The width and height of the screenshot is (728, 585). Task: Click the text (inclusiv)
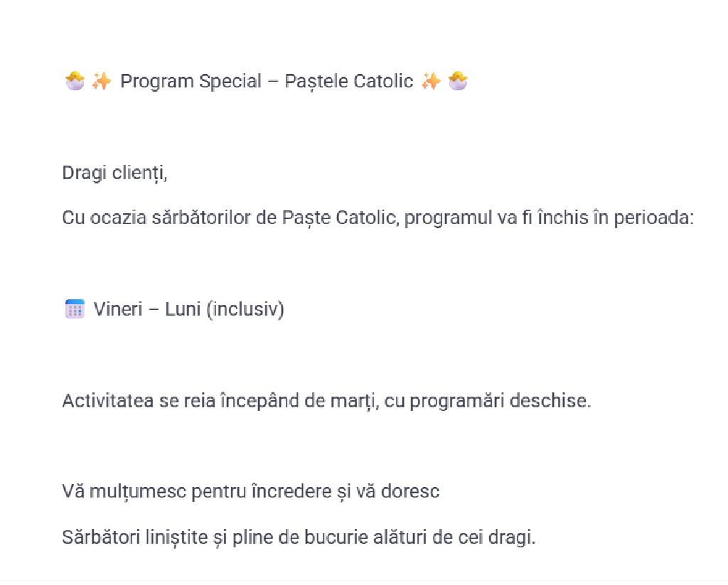click(245, 310)
